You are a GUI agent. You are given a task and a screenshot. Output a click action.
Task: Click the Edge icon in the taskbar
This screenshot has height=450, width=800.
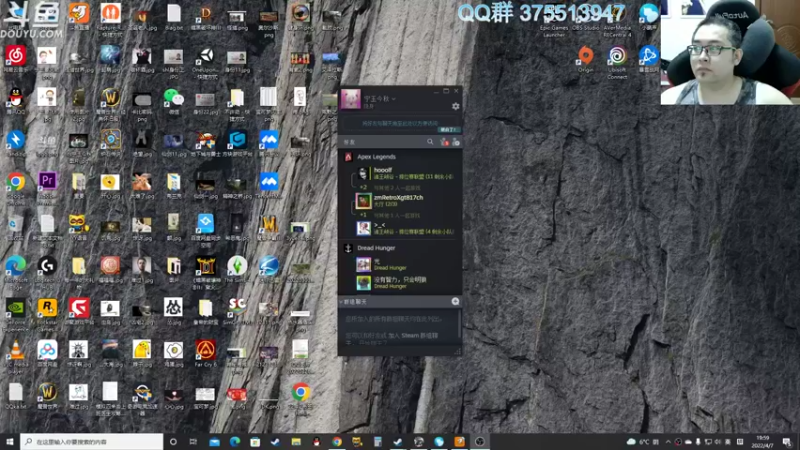(x=235, y=442)
